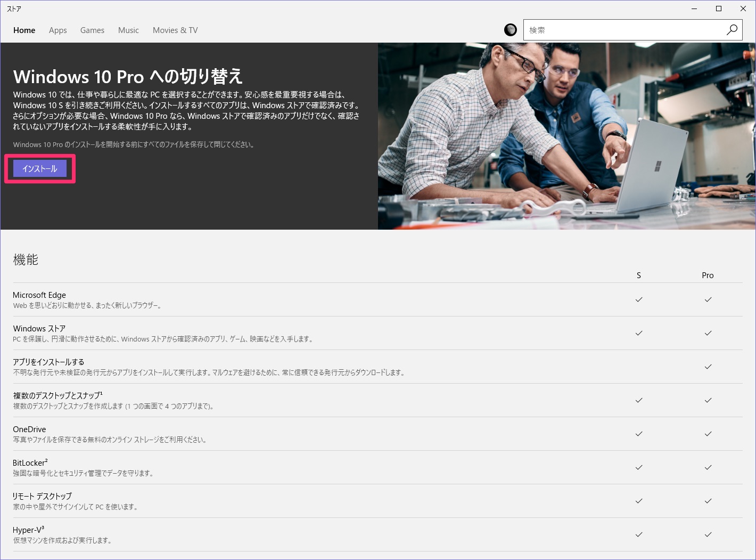Click the S checkmark for 複数のデスクトップとスナップ
Image resolution: width=756 pixels, height=560 pixels.
pyautogui.click(x=639, y=400)
